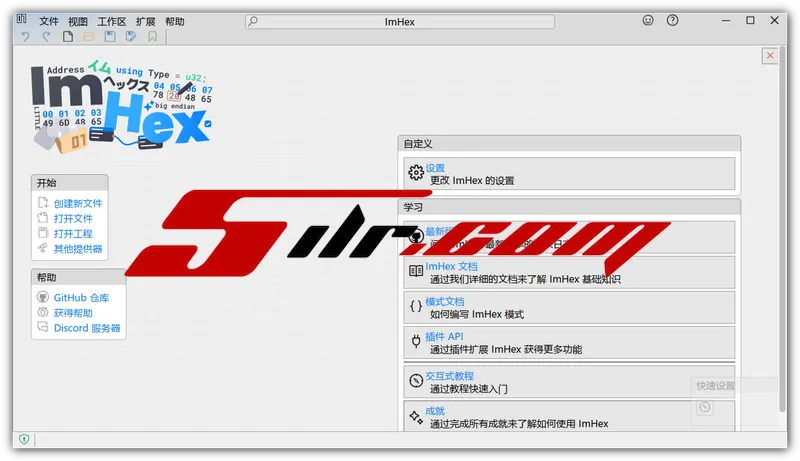Open the 文件 menu
The width and height of the screenshot is (800, 461).
[x=49, y=21]
